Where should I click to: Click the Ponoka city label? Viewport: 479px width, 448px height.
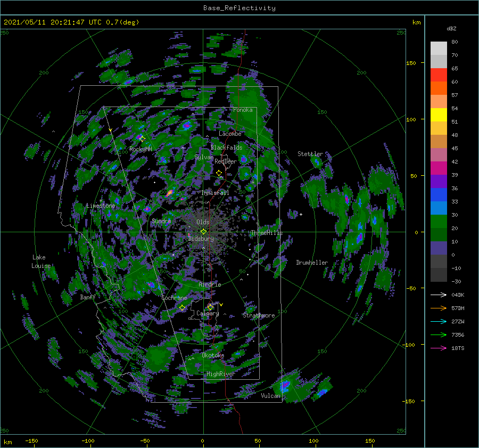click(x=243, y=110)
